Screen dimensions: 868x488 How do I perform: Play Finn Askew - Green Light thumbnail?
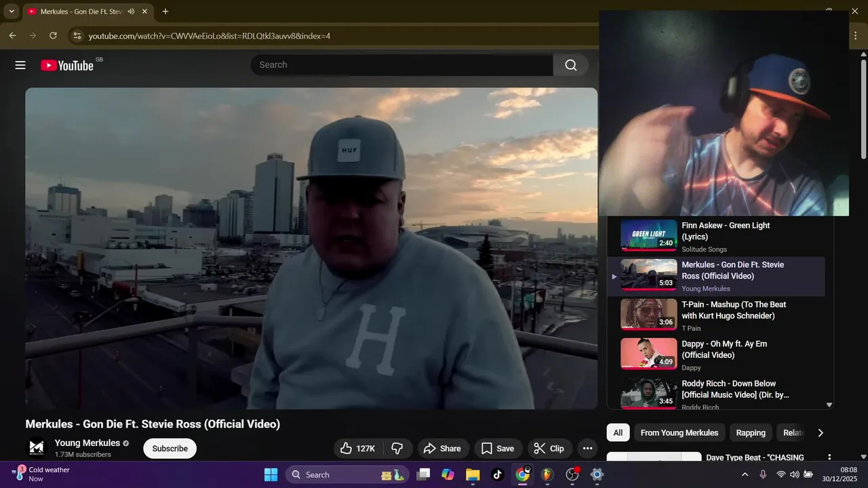(x=649, y=235)
